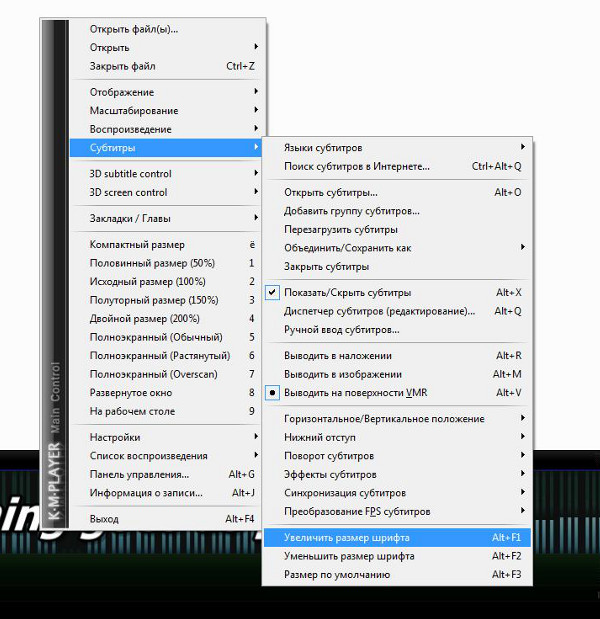Open 3D screen control submenu

point(165,192)
